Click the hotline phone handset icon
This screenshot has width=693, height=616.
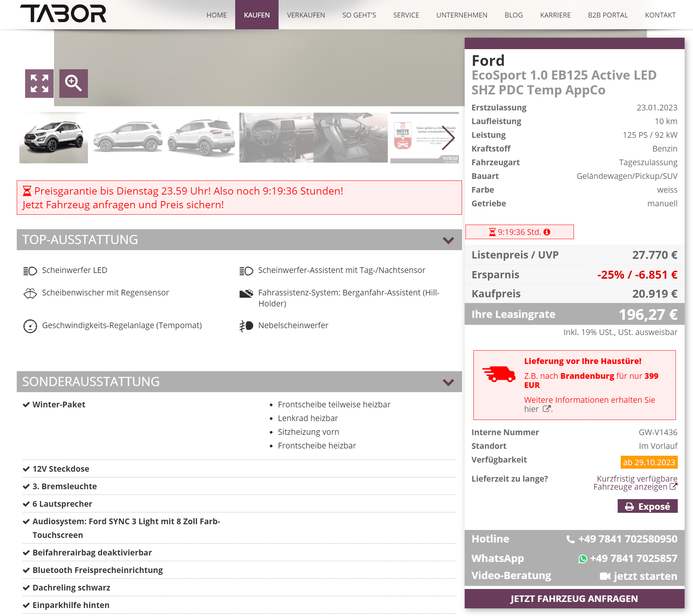(570, 539)
